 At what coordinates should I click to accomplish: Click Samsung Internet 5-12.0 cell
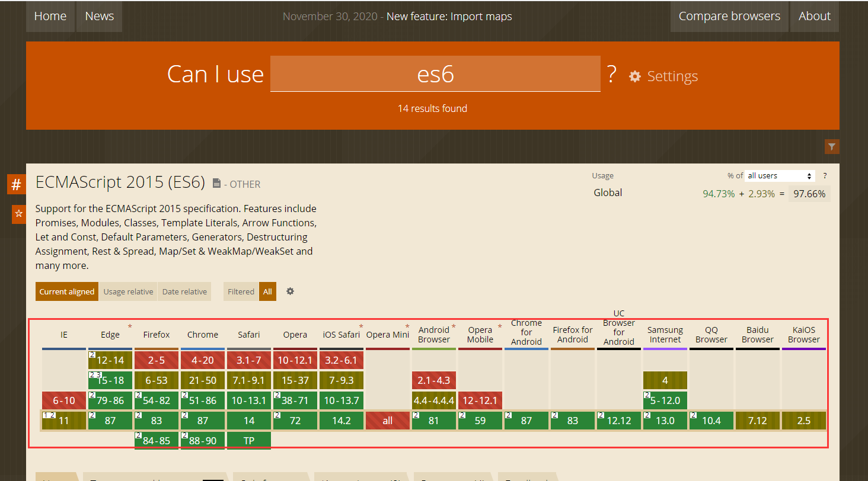coord(665,400)
